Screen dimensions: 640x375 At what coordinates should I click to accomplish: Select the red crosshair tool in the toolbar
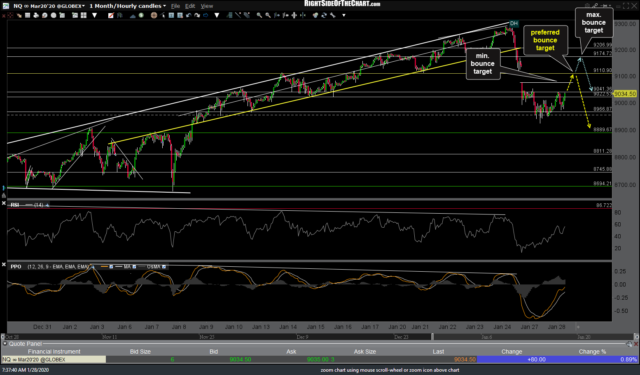11,15
